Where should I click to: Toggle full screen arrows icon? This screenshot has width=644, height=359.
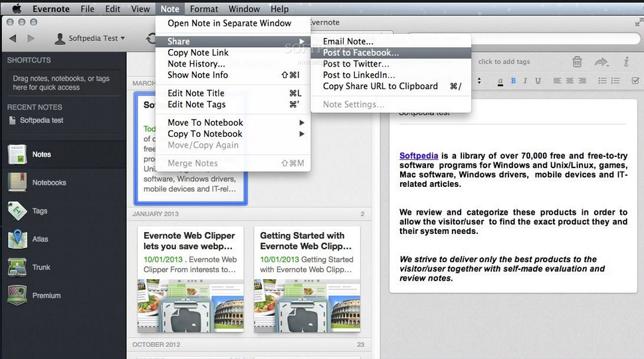[x=639, y=23]
